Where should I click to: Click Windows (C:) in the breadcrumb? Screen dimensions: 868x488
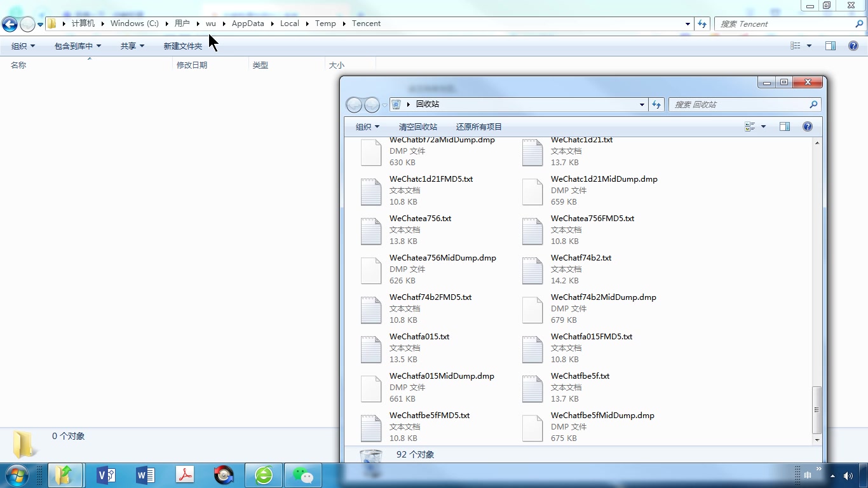(135, 24)
